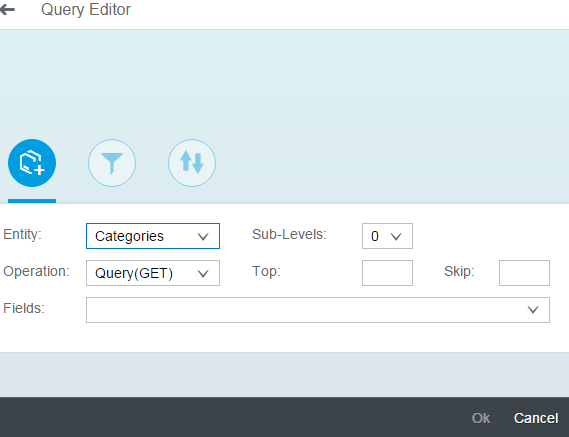
Task: Click inside the Fields multi-select box
Action: click(x=318, y=310)
